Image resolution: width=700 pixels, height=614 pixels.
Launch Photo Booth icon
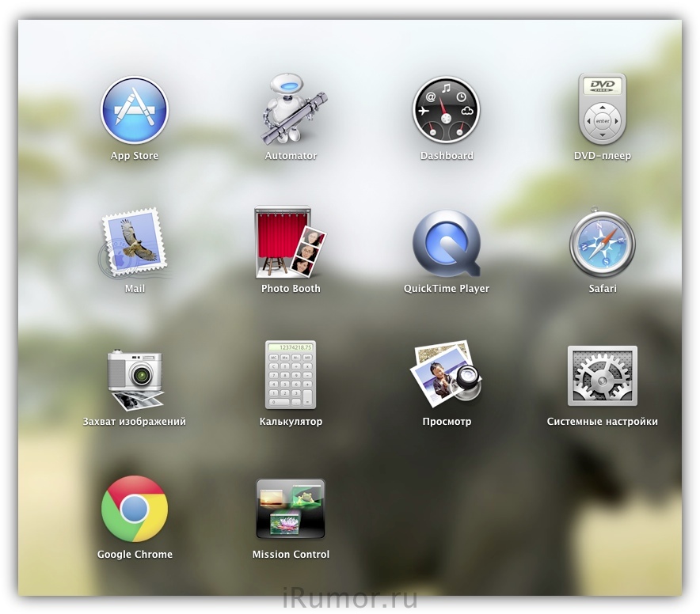point(291,242)
